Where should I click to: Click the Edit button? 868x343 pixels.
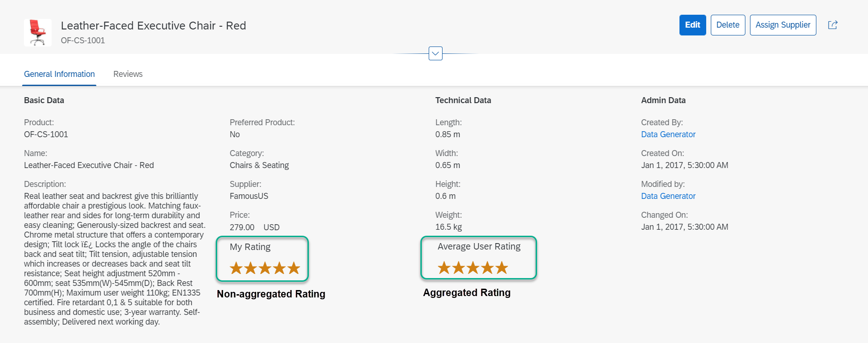pos(692,25)
